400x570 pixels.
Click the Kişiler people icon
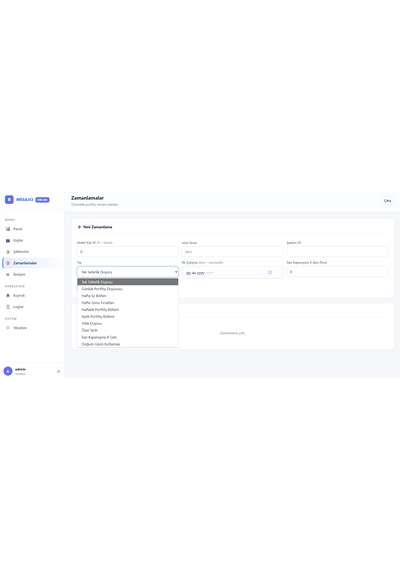click(x=8, y=240)
